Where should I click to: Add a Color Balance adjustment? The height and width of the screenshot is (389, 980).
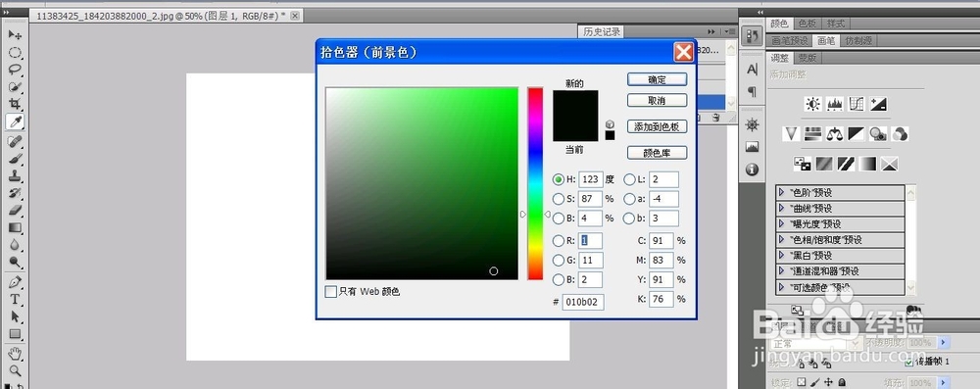(x=834, y=133)
